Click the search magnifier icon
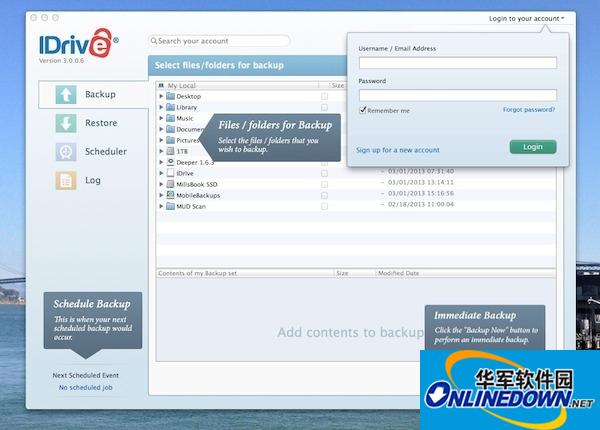Screen dimensions: 600x430 154,41
